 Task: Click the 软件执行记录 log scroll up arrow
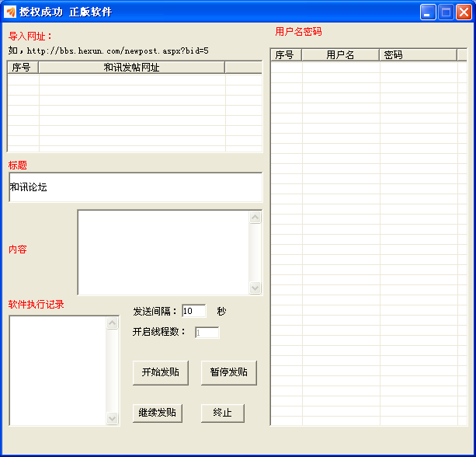tap(113, 323)
